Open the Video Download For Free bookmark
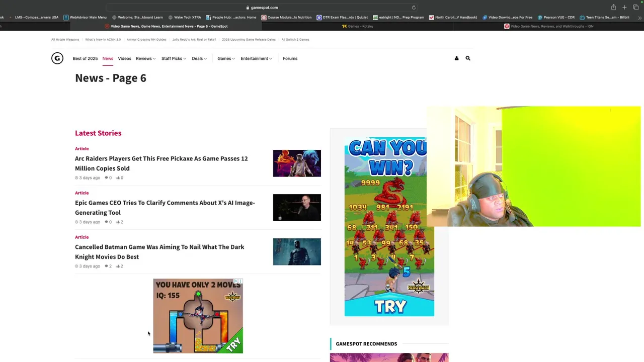Image resolution: width=644 pixels, height=362 pixels. [x=507, y=17]
